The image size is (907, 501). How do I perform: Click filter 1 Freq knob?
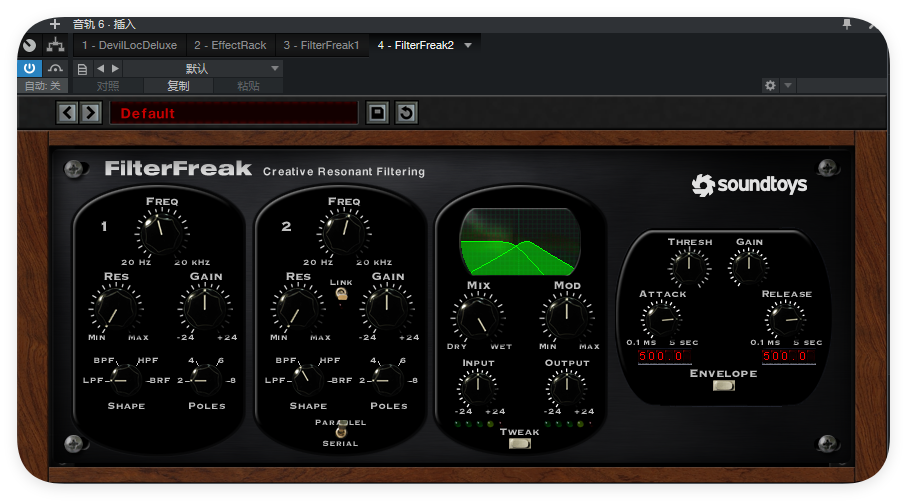[x=162, y=233]
